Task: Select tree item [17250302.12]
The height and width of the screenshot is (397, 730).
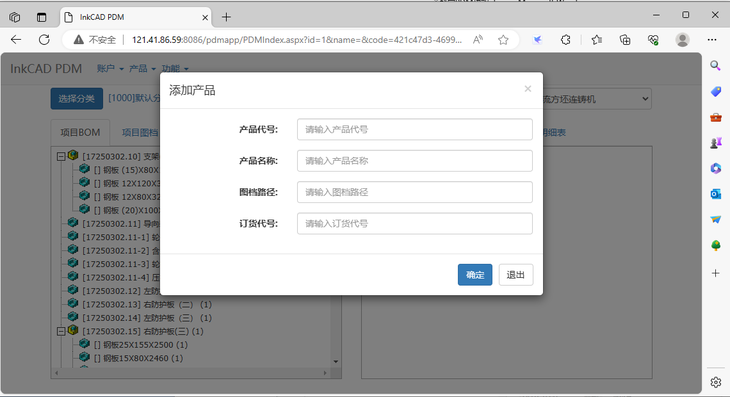Action: 121,291
